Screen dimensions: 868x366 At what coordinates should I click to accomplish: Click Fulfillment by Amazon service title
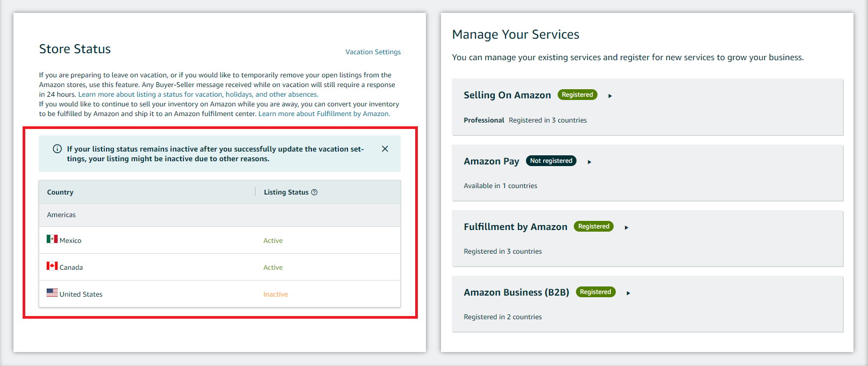coord(515,227)
